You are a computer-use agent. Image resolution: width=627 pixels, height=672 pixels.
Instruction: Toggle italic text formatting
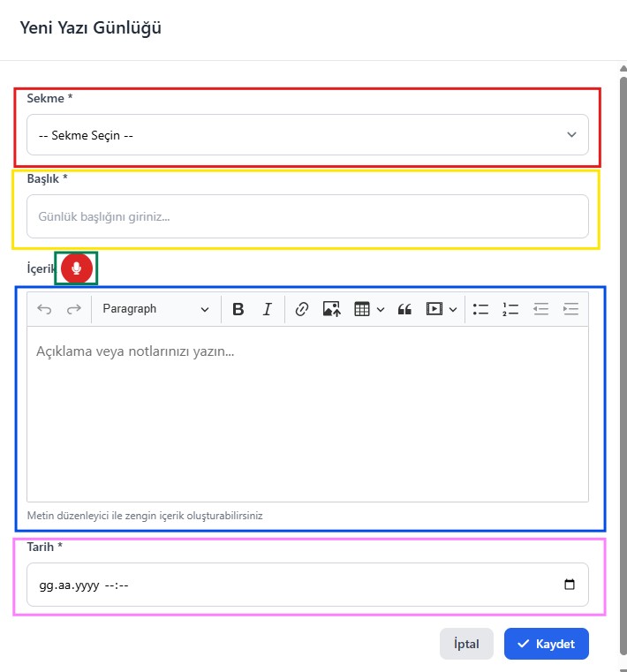(x=268, y=309)
